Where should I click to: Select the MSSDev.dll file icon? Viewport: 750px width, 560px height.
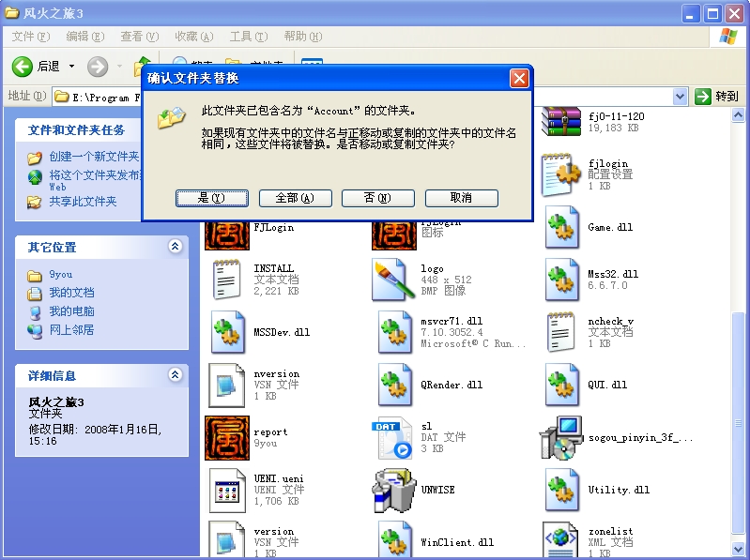(228, 332)
